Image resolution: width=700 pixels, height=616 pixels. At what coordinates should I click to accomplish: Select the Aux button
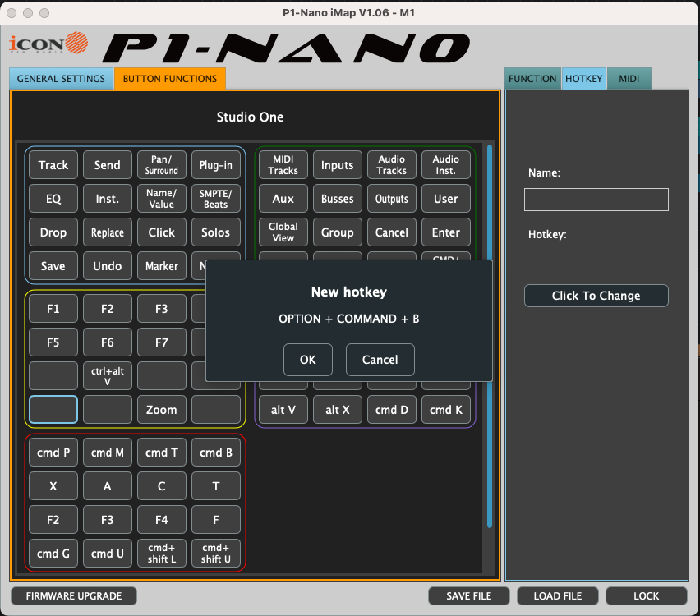tap(283, 199)
